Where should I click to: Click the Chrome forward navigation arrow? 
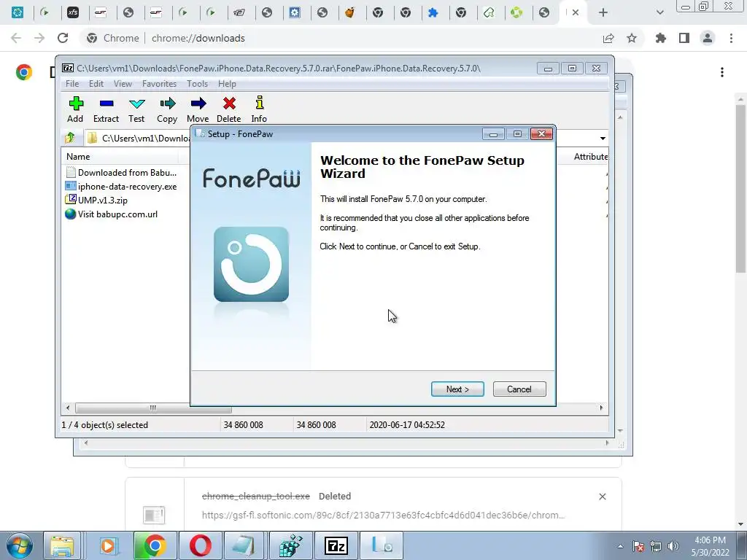(39, 38)
